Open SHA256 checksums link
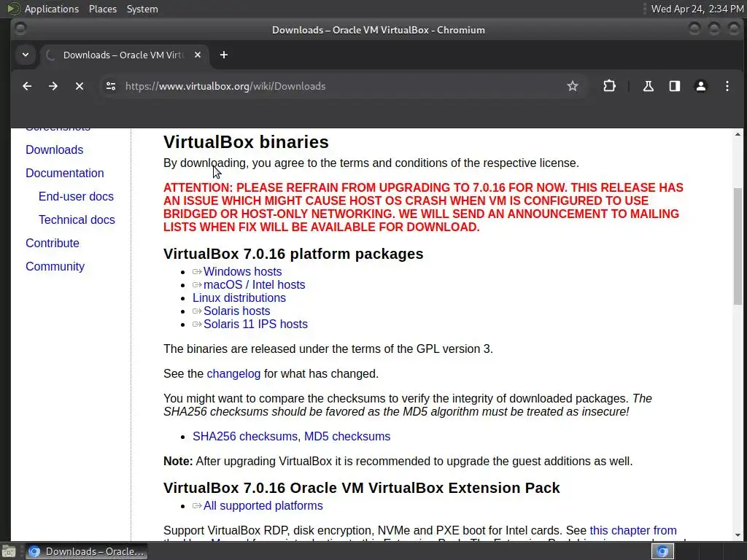Image resolution: width=747 pixels, height=560 pixels. pos(245,436)
